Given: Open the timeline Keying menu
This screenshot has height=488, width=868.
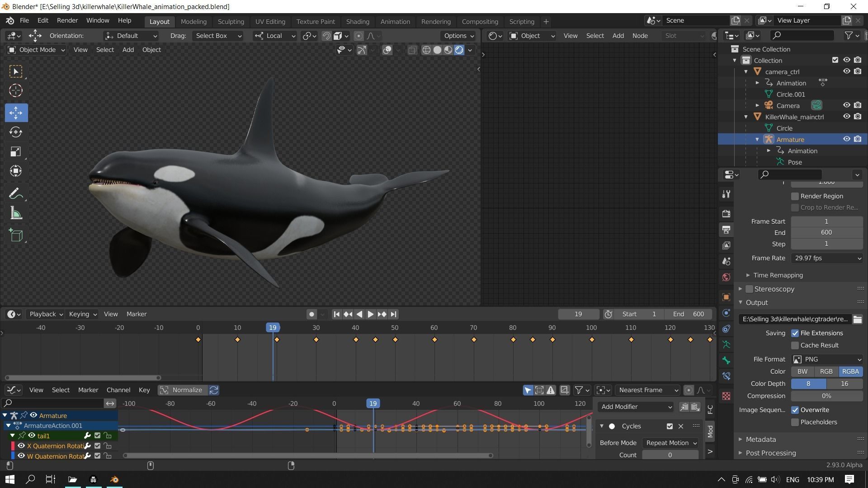Looking at the screenshot, I should point(82,314).
